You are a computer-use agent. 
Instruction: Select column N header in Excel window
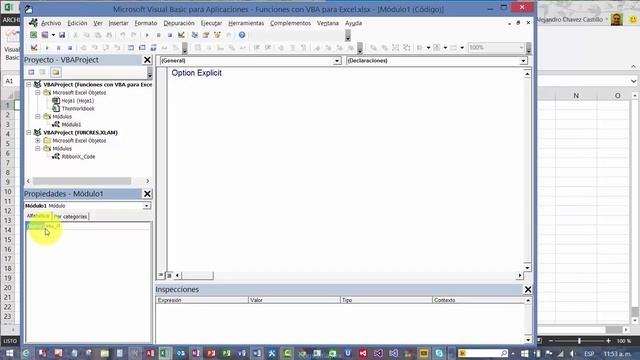(x=576, y=96)
